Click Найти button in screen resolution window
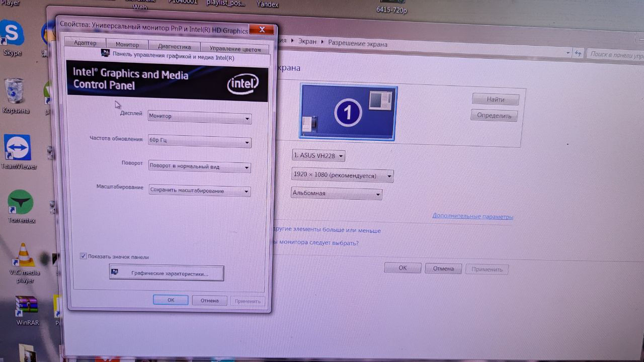Viewport: 644px width, 362px height. tap(495, 100)
